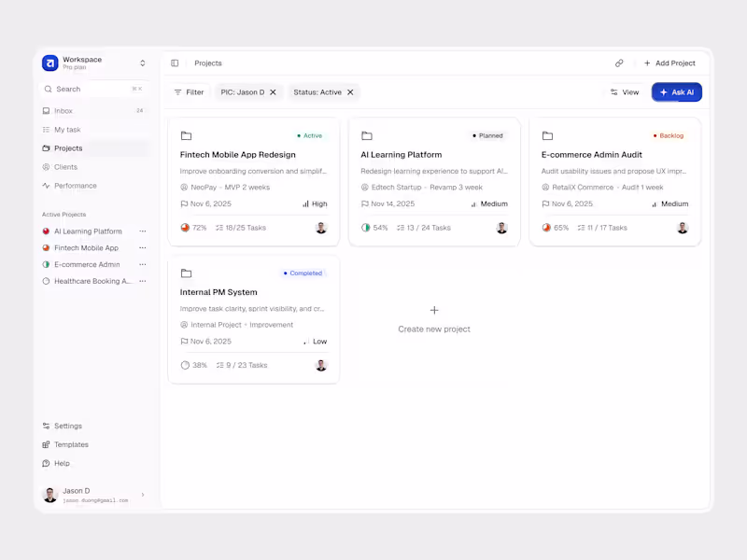Open the Workspace plan switcher

coord(142,63)
